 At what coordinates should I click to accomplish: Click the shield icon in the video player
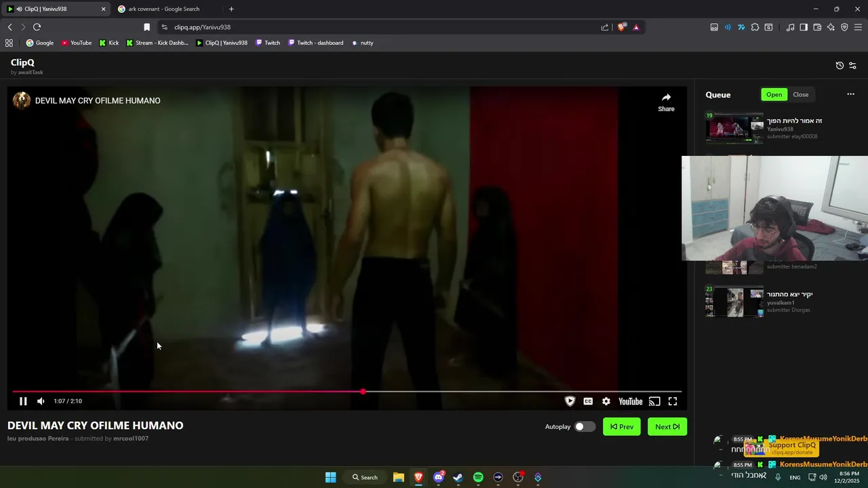(570, 401)
